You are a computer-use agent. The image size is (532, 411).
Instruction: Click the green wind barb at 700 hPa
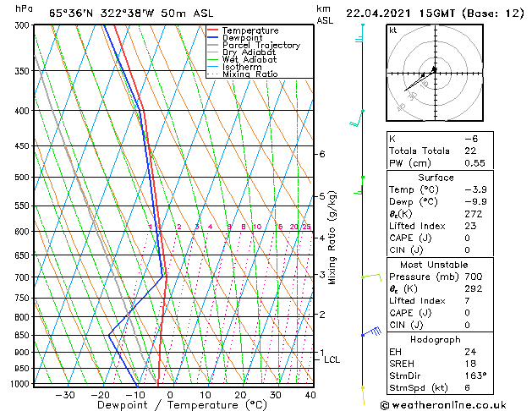click(371, 277)
